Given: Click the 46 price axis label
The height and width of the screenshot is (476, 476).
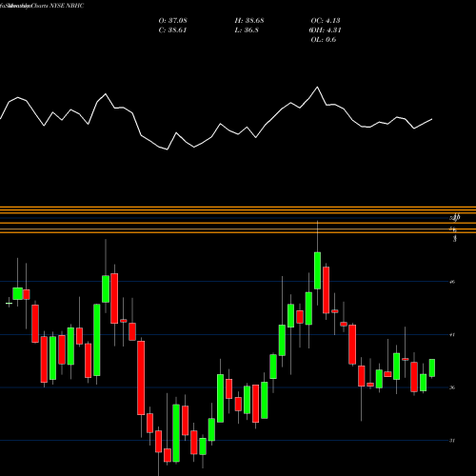Looking at the screenshot, I should pos(452,282).
